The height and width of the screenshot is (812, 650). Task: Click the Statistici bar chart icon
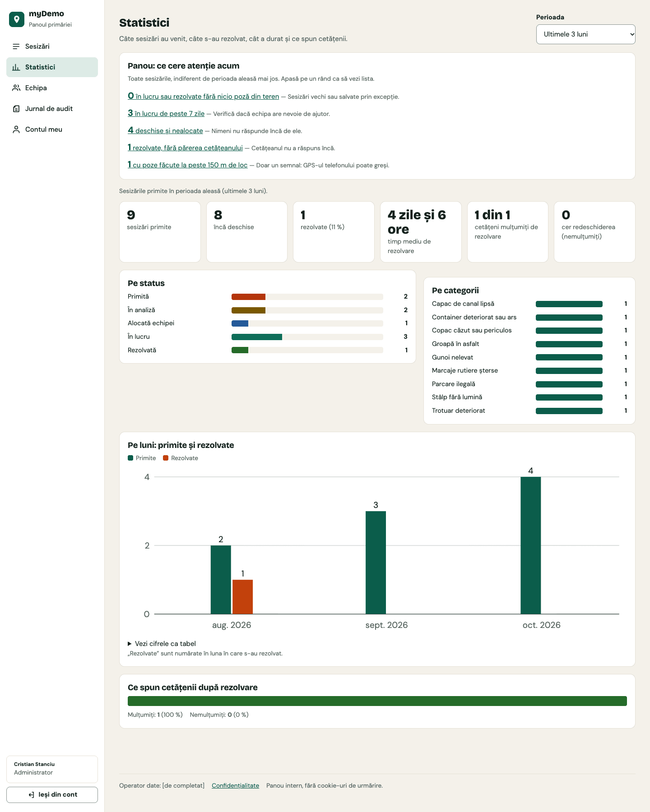coord(16,67)
